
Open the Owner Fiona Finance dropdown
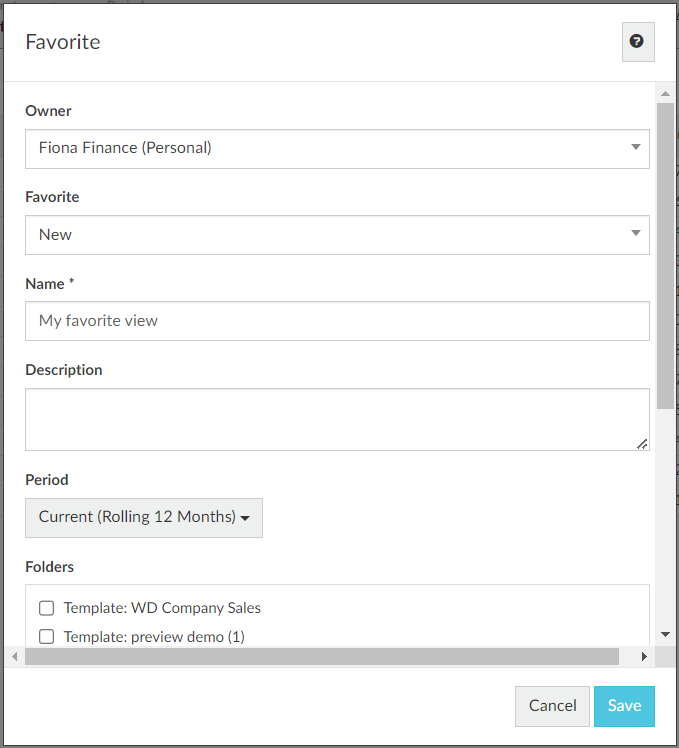click(x=337, y=149)
